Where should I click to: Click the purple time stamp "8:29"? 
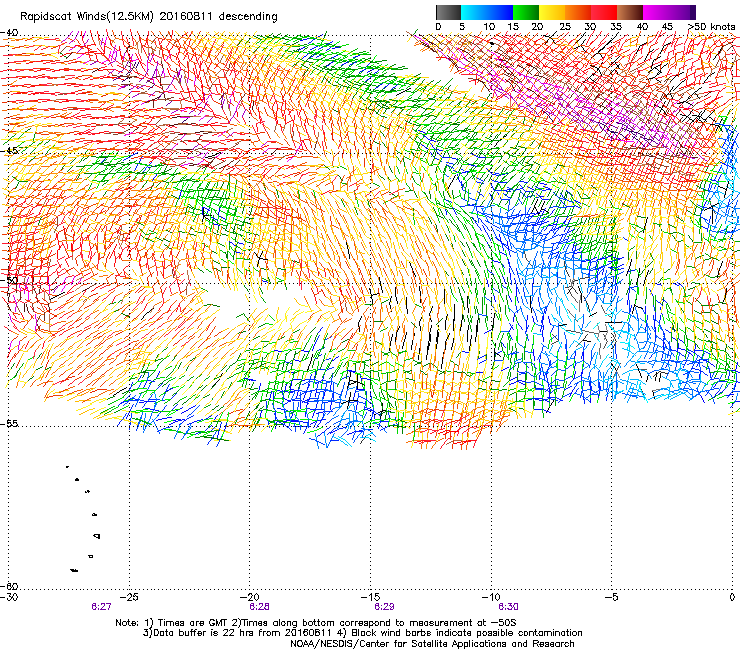pyautogui.click(x=384, y=607)
